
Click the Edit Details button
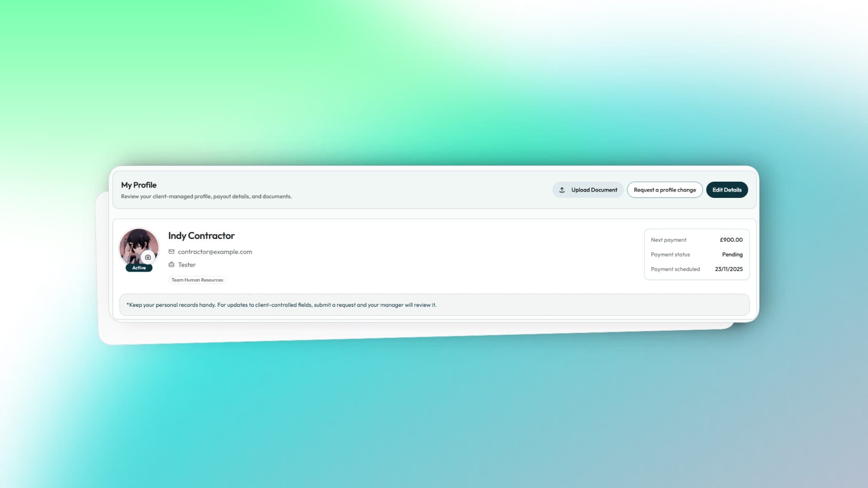(x=726, y=190)
